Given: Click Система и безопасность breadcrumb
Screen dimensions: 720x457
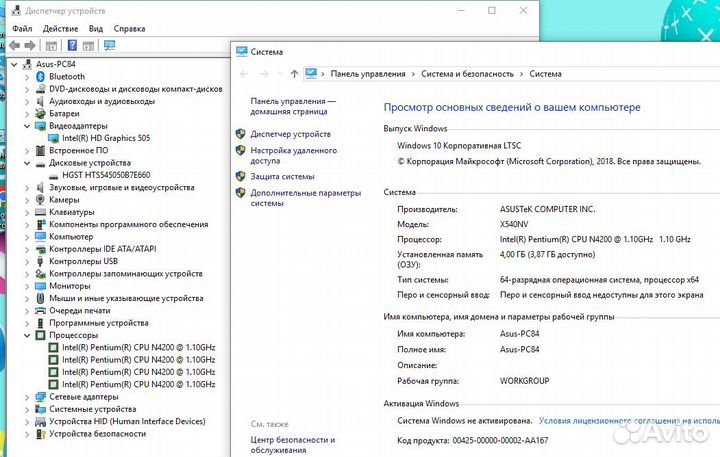Looking at the screenshot, I should 467,74.
